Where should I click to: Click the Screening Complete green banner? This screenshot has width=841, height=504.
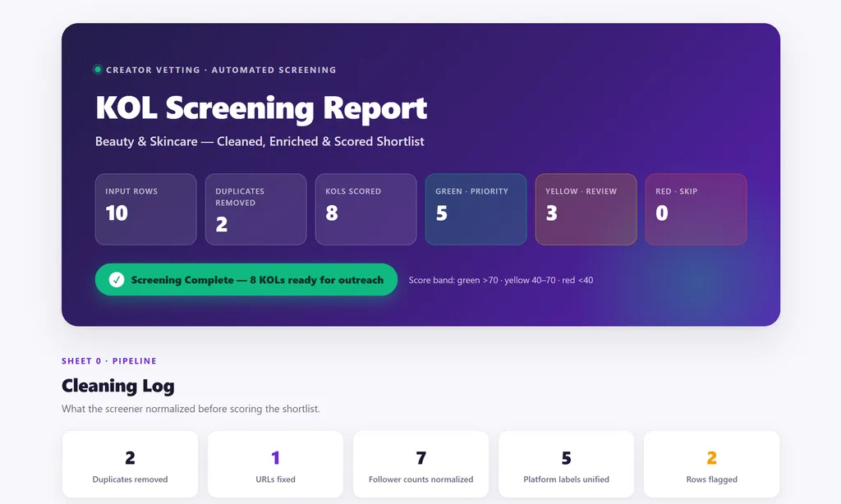246,280
